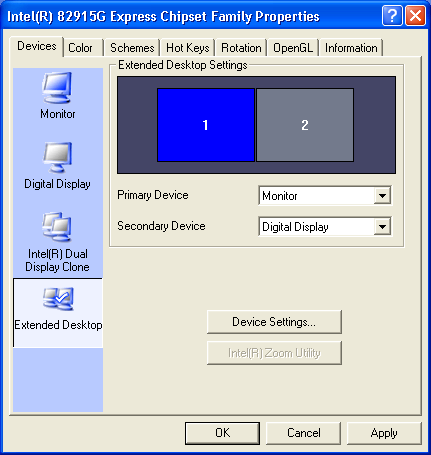Expand the Primary Device dropdown arrow
The image size is (431, 455).
click(x=382, y=196)
